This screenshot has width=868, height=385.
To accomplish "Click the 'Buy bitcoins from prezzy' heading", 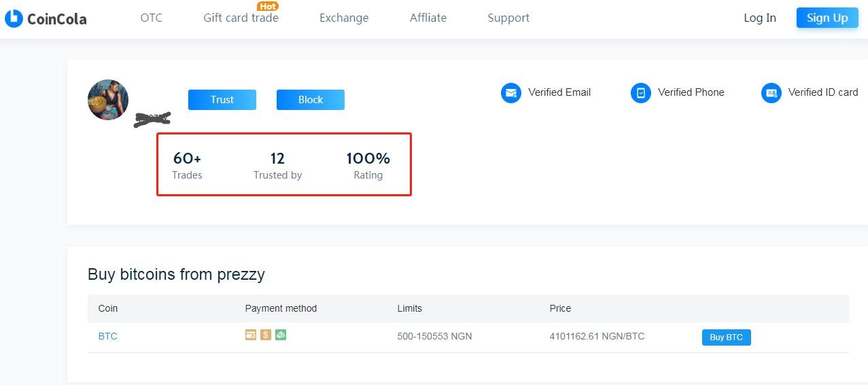I will (176, 274).
